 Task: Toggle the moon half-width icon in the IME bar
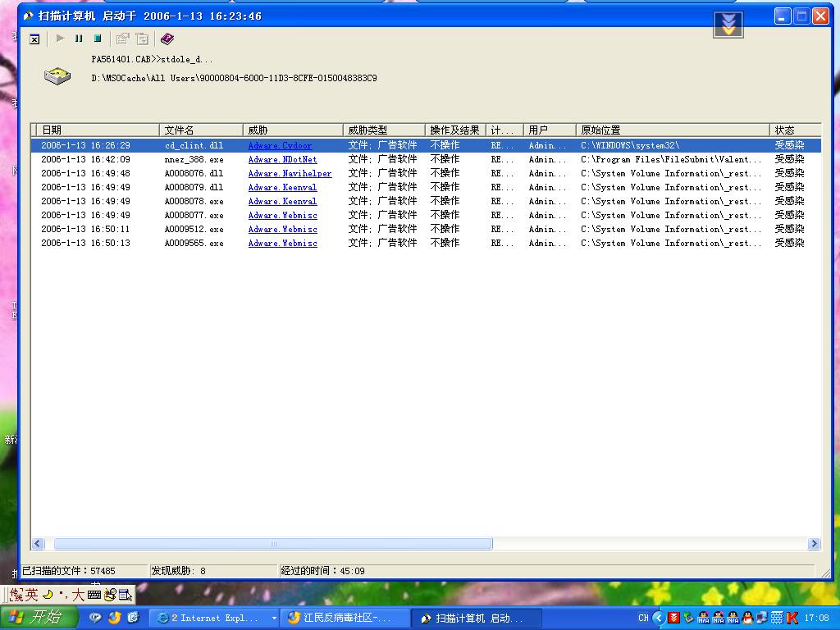click(x=48, y=594)
